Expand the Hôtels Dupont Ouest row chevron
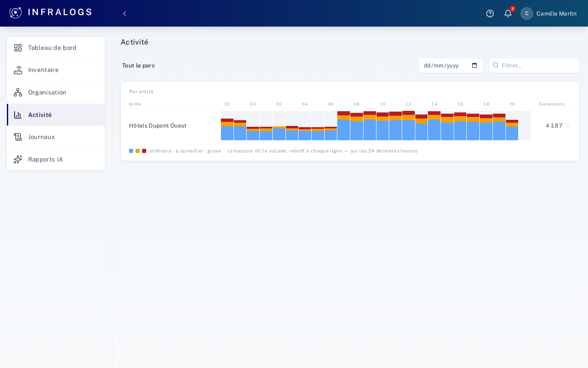This screenshot has width=588, height=368. pos(568,126)
